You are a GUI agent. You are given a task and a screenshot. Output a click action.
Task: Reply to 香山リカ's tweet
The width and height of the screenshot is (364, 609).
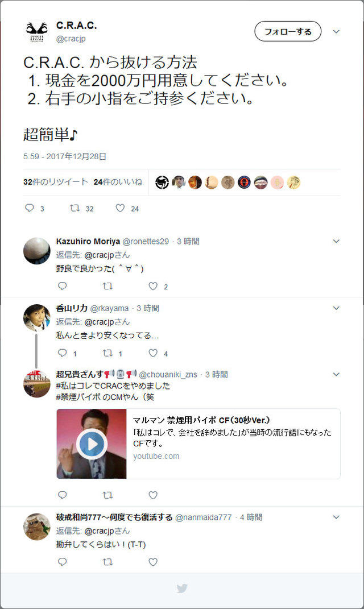pos(62,353)
